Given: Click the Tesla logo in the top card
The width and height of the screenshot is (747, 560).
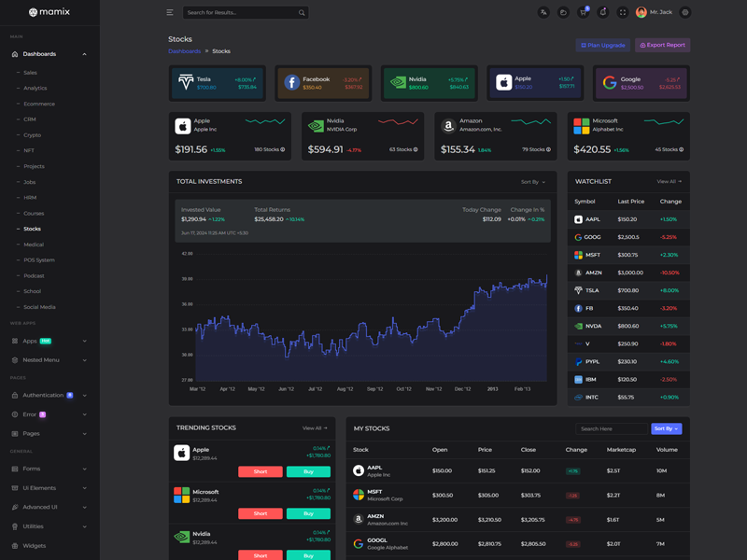Looking at the screenshot, I should (185, 83).
